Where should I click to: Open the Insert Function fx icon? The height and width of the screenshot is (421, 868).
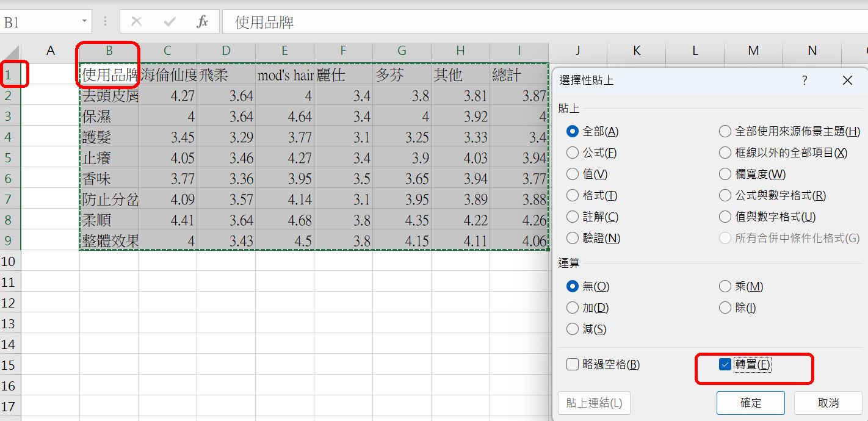tap(202, 22)
